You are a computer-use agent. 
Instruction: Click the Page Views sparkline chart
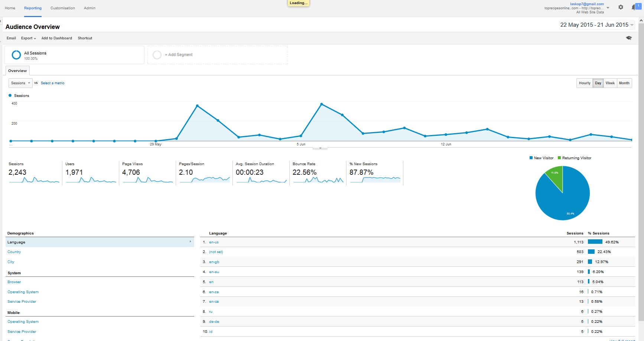click(148, 180)
